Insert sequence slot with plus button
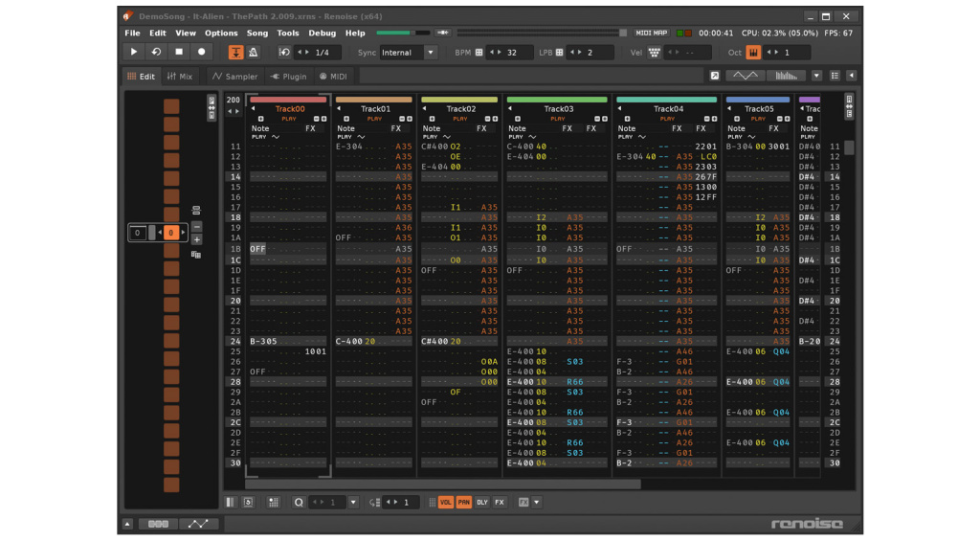 pyautogui.click(x=197, y=239)
